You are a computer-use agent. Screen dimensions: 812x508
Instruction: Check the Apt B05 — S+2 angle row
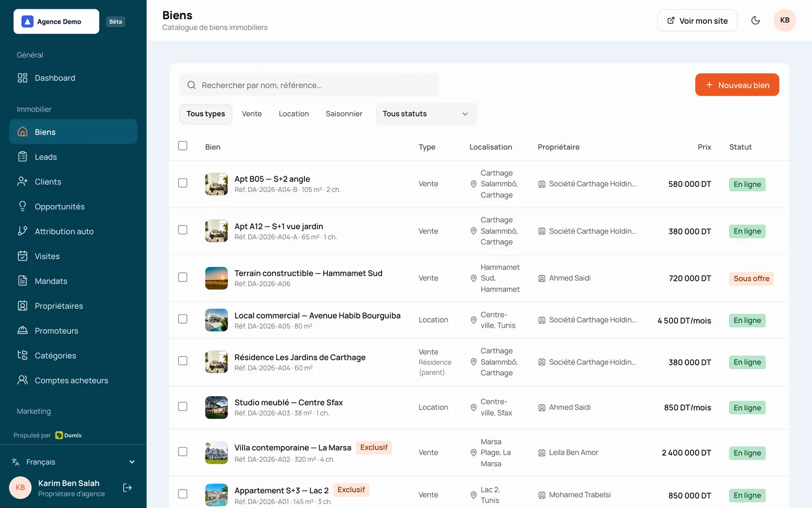click(x=183, y=183)
